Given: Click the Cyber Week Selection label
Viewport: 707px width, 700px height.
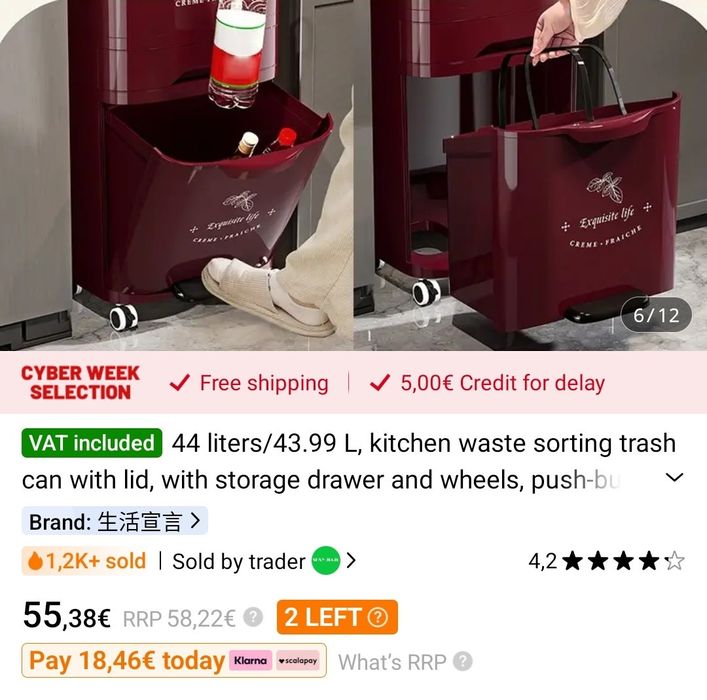Looking at the screenshot, I should 80,382.
